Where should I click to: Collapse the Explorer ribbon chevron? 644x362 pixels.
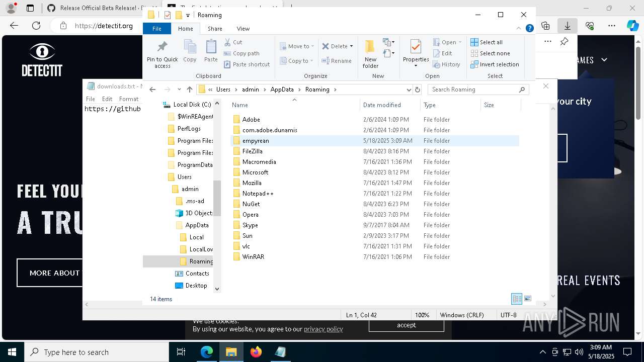(x=520, y=29)
